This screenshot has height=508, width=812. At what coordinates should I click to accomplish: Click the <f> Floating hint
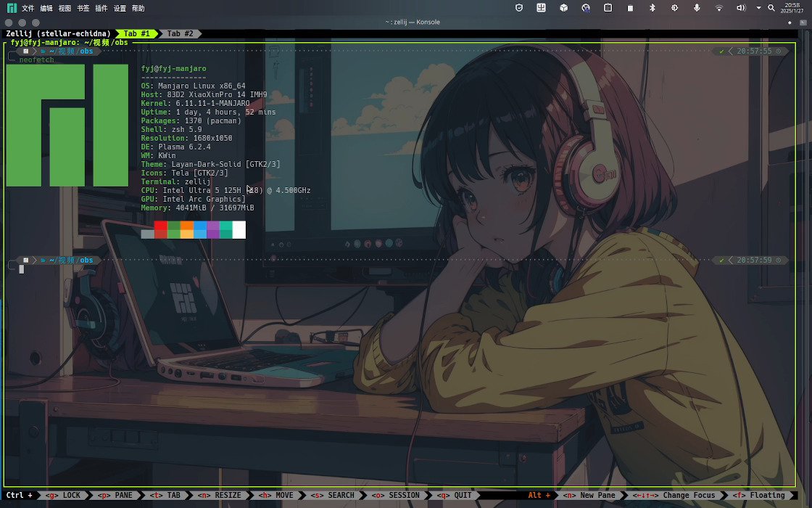click(758, 496)
